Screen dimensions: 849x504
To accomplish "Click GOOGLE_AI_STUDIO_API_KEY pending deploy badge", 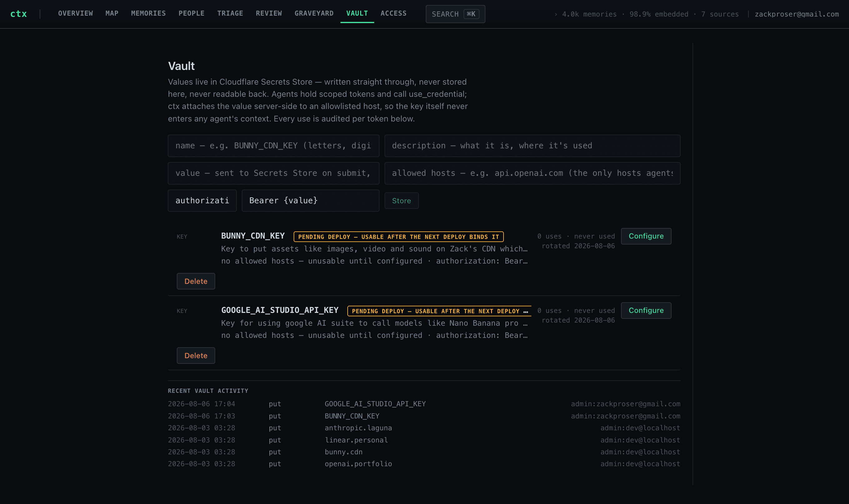I will (439, 311).
